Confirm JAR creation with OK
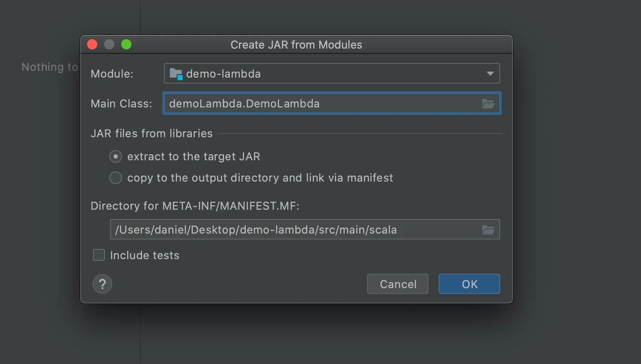The height and width of the screenshot is (364, 641). coord(469,284)
